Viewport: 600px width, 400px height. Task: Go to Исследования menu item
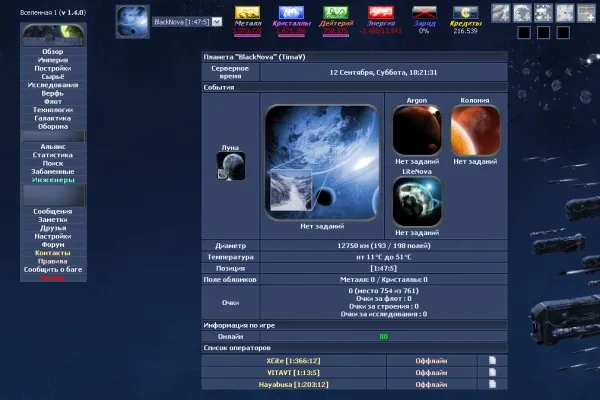click(x=53, y=85)
